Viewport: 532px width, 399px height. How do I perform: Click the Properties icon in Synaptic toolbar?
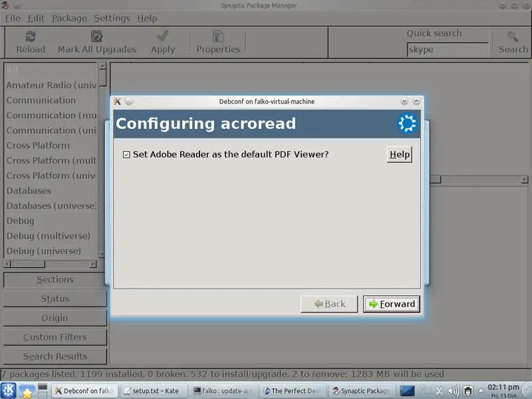click(x=218, y=37)
